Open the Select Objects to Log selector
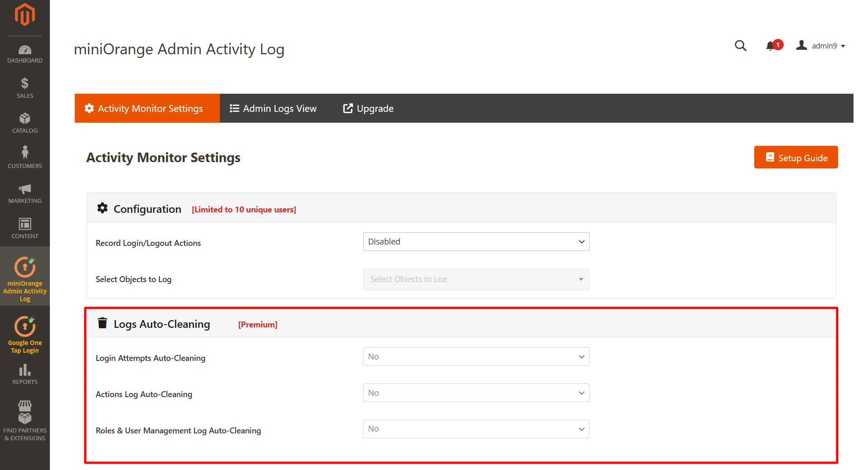Screen dimensions: 868x470 (475, 279)
